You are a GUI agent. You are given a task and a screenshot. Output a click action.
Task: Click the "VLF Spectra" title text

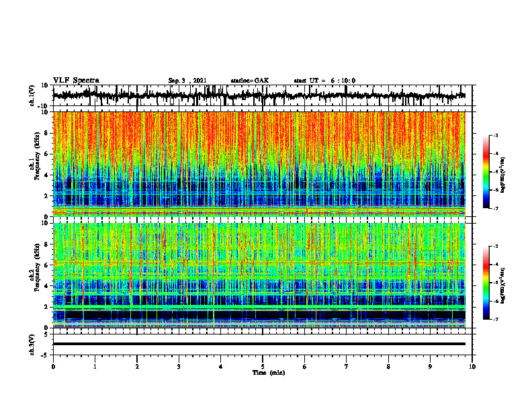(76, 81)
